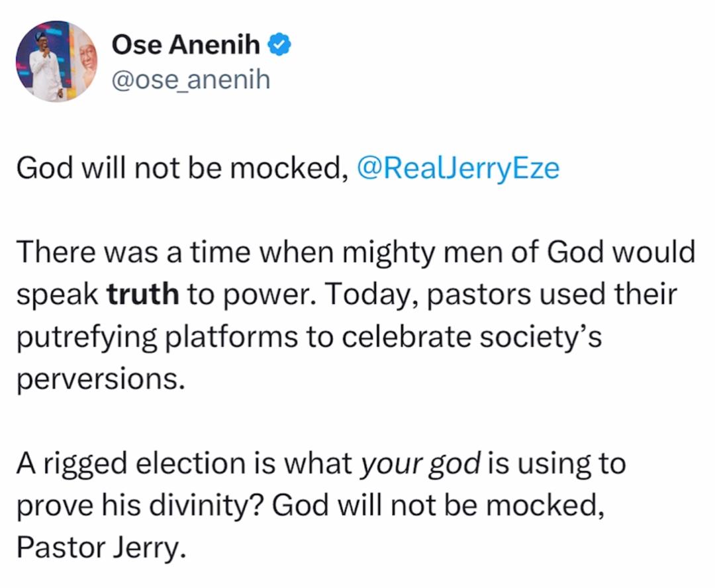This screenshot has width=715, height=588.
Task: Click the italic phrase "your god"
Action: coord(420,464)
